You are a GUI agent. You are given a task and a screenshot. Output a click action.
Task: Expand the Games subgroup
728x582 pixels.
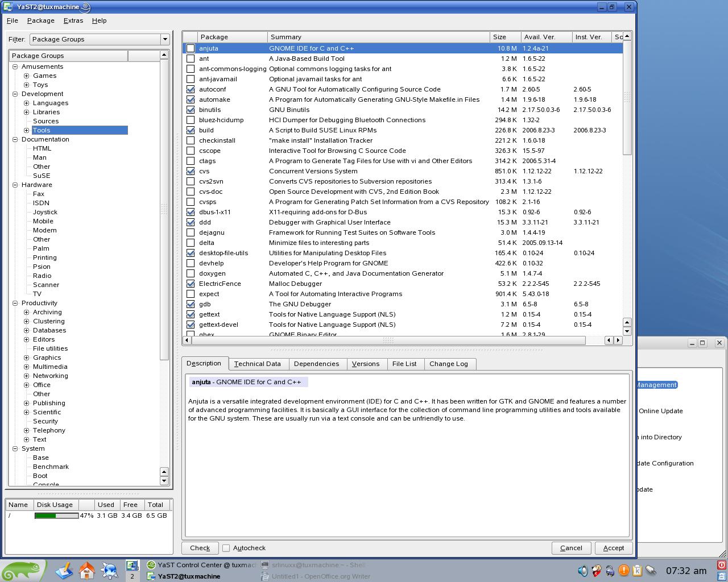26,76
